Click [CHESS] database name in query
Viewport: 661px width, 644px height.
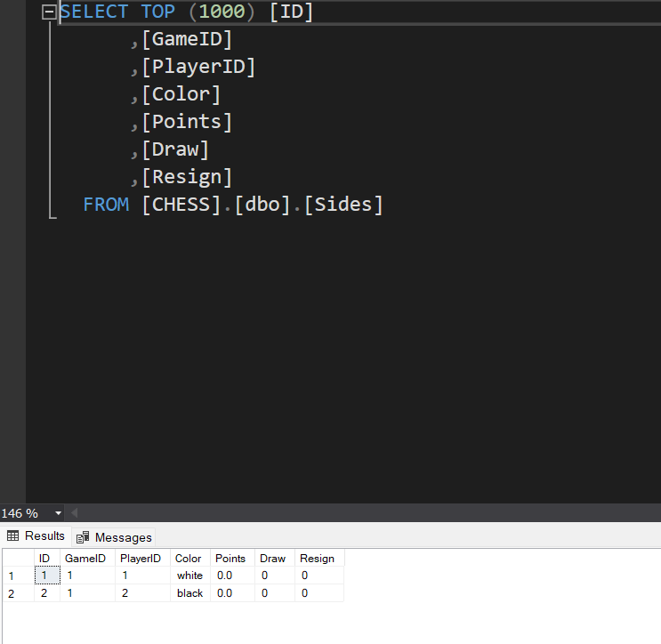tap(181, 205)
